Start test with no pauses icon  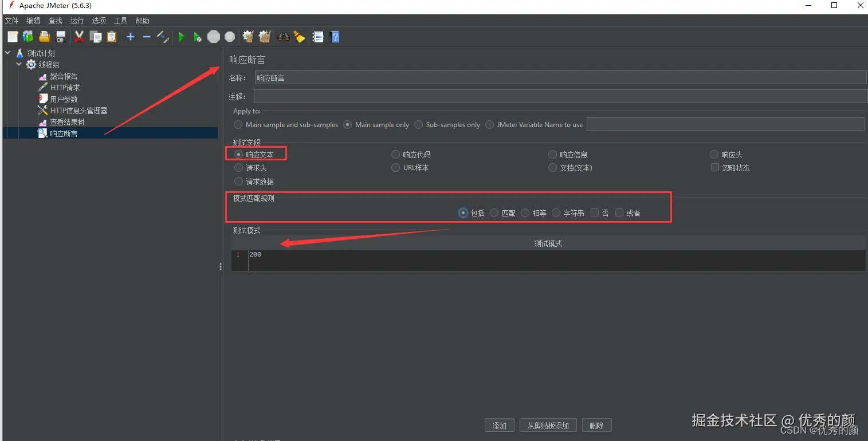(198, 37)
